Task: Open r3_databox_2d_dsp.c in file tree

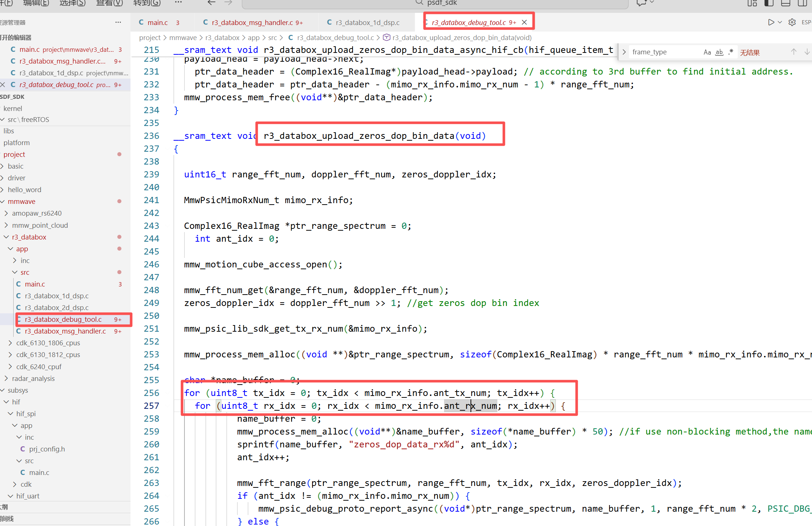Action: tap(57, 307)
